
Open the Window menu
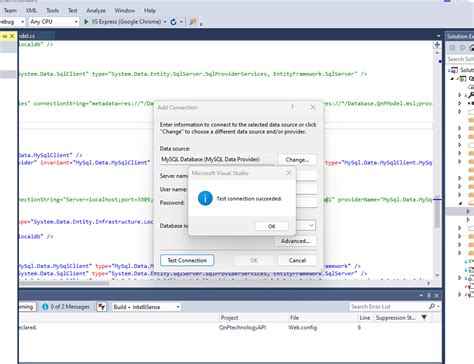point(125,10)
